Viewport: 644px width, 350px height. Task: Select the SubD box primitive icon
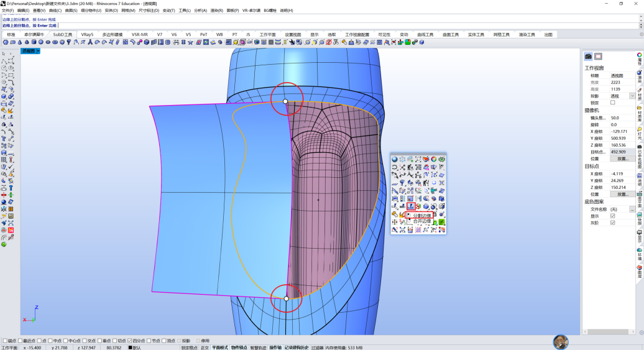pos(6,42)
